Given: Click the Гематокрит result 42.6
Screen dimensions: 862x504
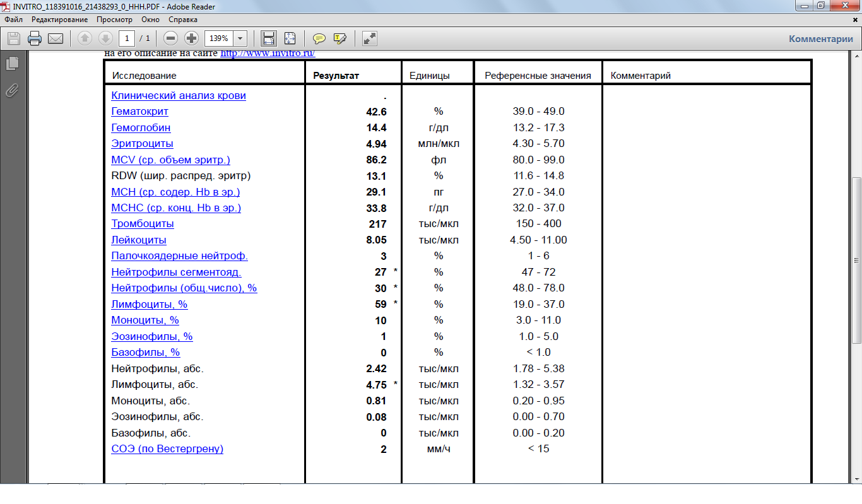Looking at the screenshot, I should click(376, 112).
